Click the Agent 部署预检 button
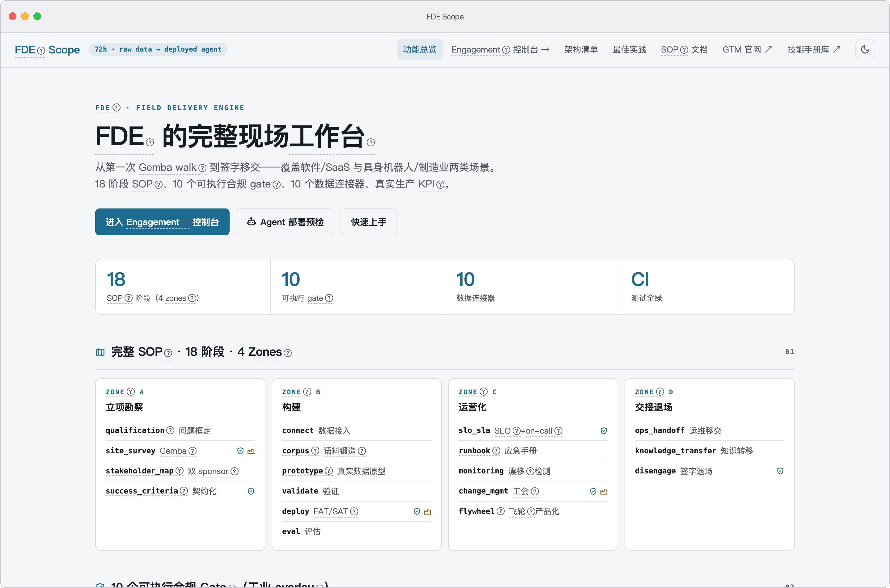Screen dimensions: 890x588 [x=285, y=222]
